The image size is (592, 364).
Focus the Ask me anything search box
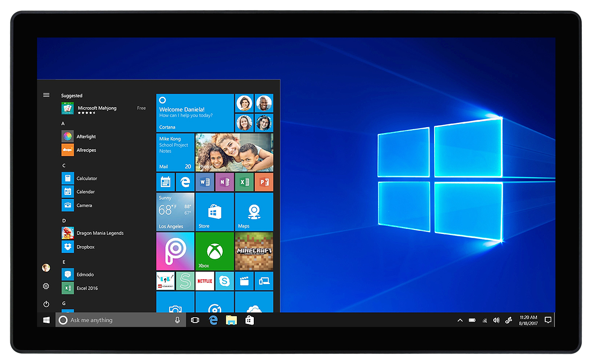click(x=120, y=320)
